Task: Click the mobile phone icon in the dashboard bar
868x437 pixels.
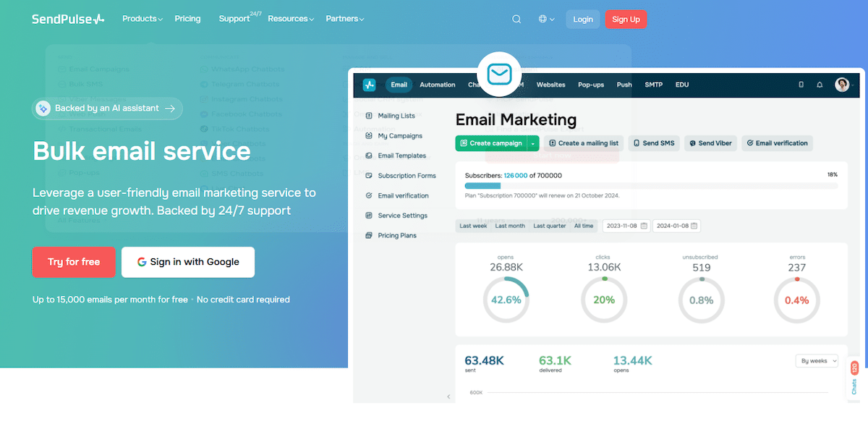Action: pyautogui.click(x=801, y=85)
